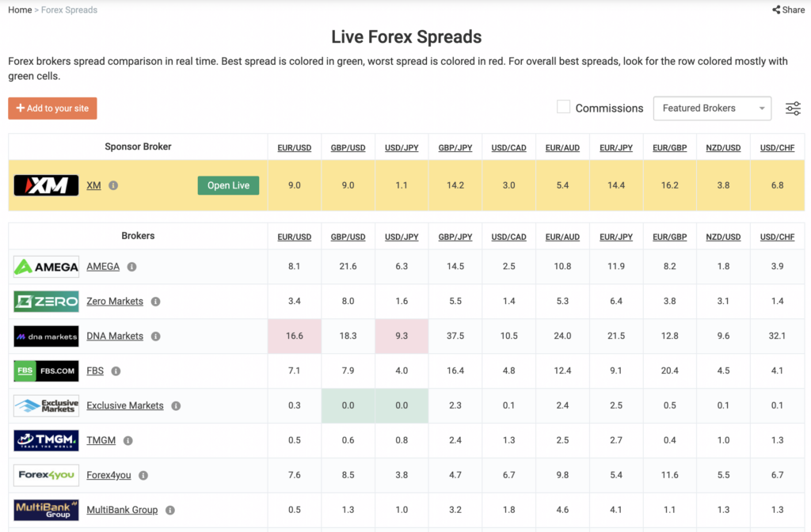
Task: Click XM EUR/GBP value 16.2
Action: [670, 185]
